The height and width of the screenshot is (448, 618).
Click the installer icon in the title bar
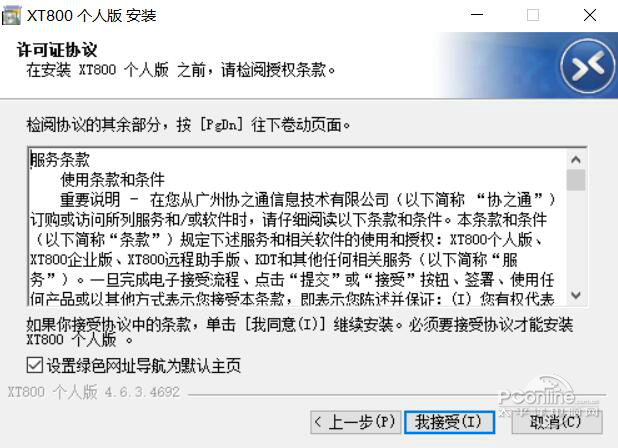tap(11, 15)
